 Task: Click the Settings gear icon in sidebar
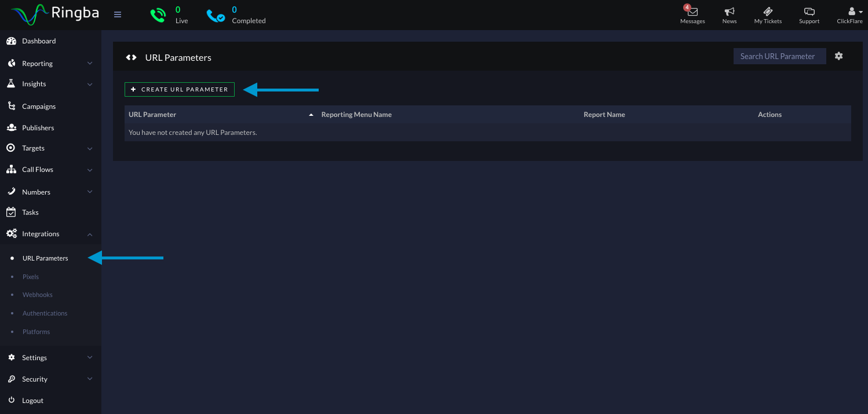(11, 358)
